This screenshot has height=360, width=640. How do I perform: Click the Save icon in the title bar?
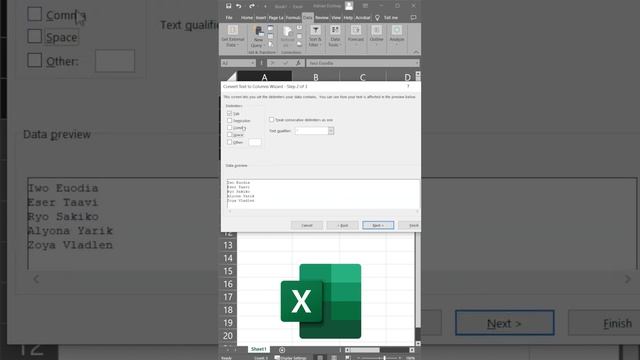pyautogui.click(x=229, y=6)
